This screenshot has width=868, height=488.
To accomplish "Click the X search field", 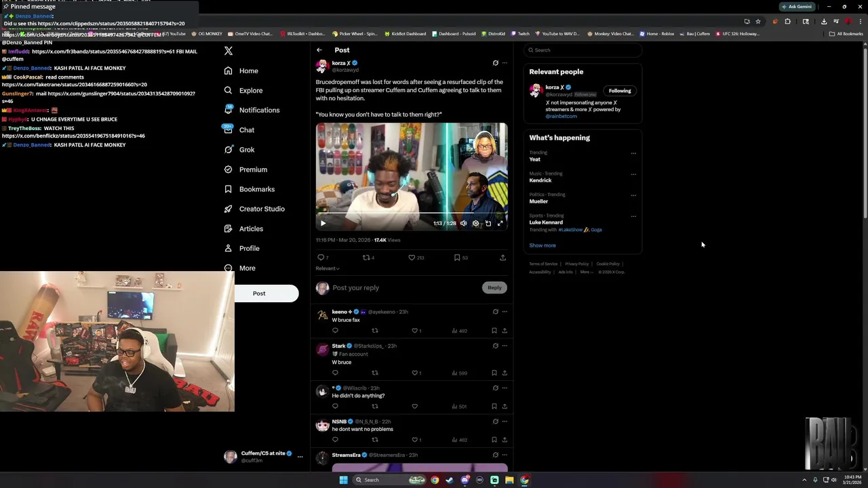I will (x=583, y=50).
